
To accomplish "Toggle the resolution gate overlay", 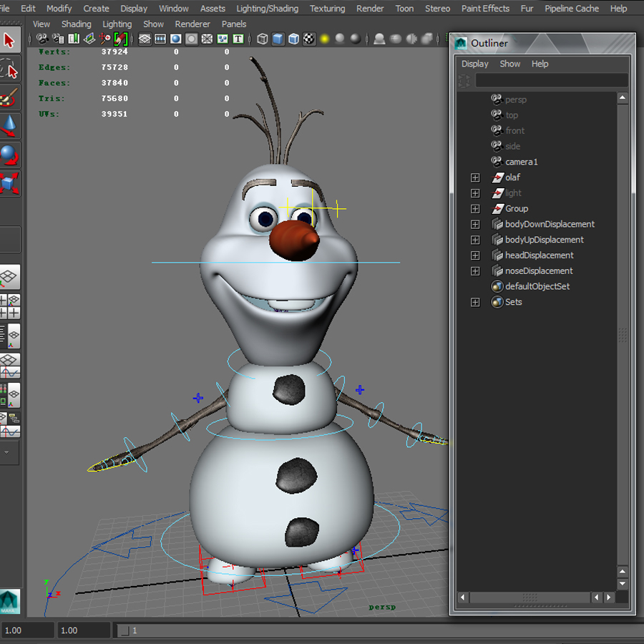I will pyautogui.click(x=175, y=39).
